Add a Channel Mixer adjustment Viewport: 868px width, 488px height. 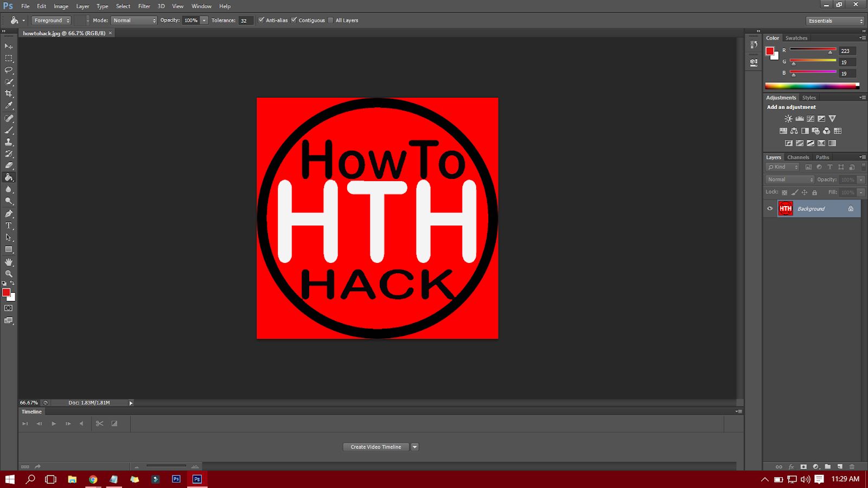point(827,131)
